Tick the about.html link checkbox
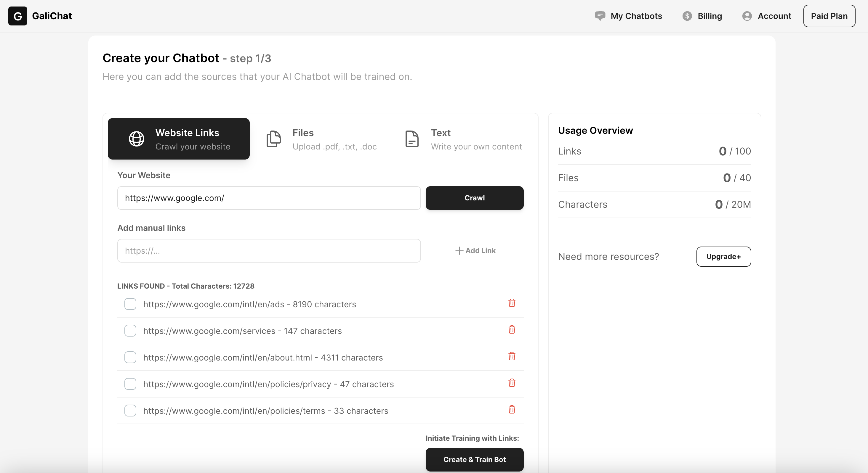868x473 pixels. coord(130,357)
